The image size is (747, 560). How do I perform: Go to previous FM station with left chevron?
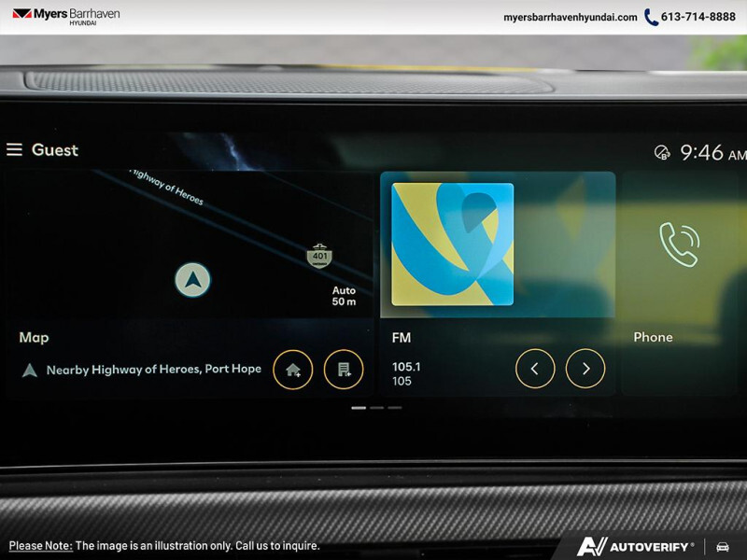pos(534,368)
